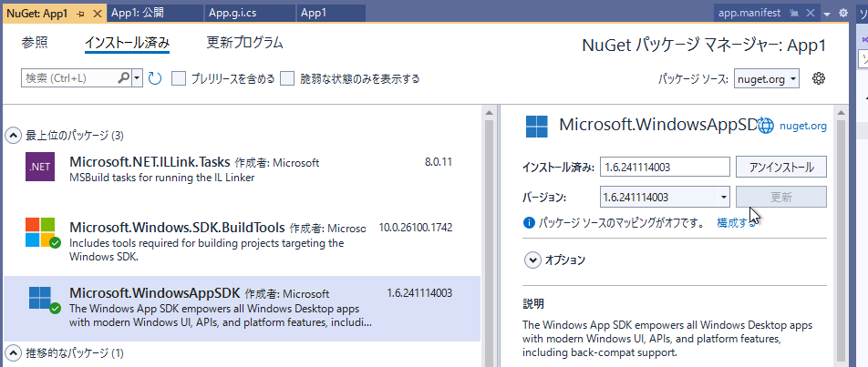Image resolution: width=868 pixels, height=367 pixels.
Task: Collapse the 推移的なパッケージ group
Action: [x=14, y=352]
